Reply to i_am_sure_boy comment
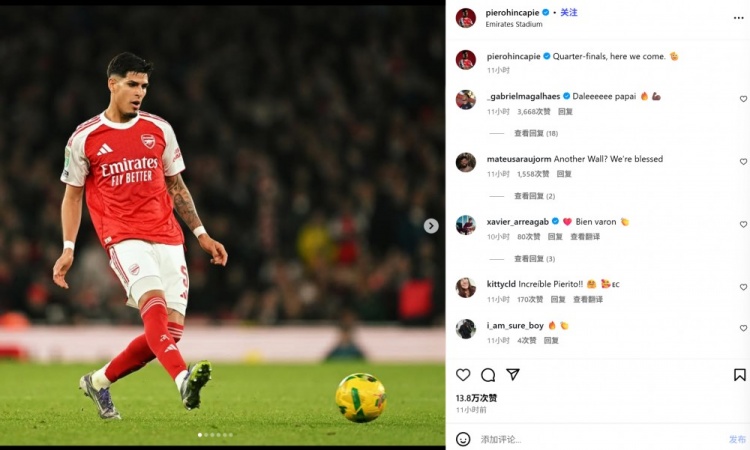This screenshot has height=450, width=750. [x=551, y=340]
